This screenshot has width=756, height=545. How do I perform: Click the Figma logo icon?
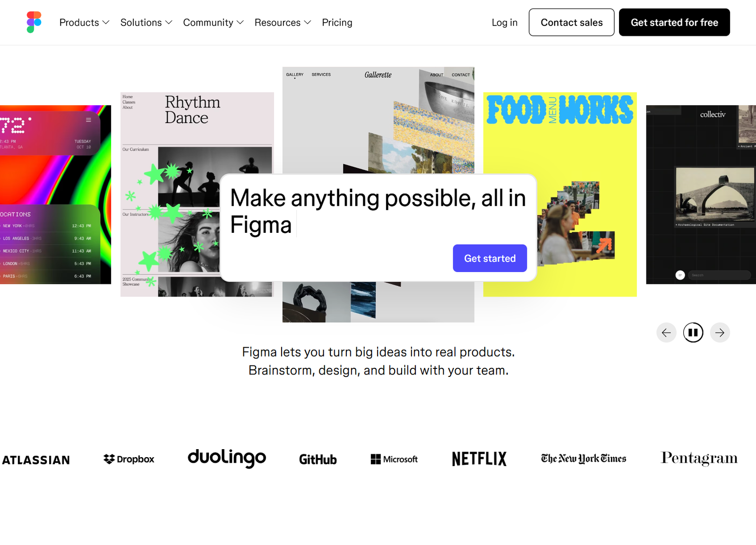pyautogui.click(x=34, y=22)
